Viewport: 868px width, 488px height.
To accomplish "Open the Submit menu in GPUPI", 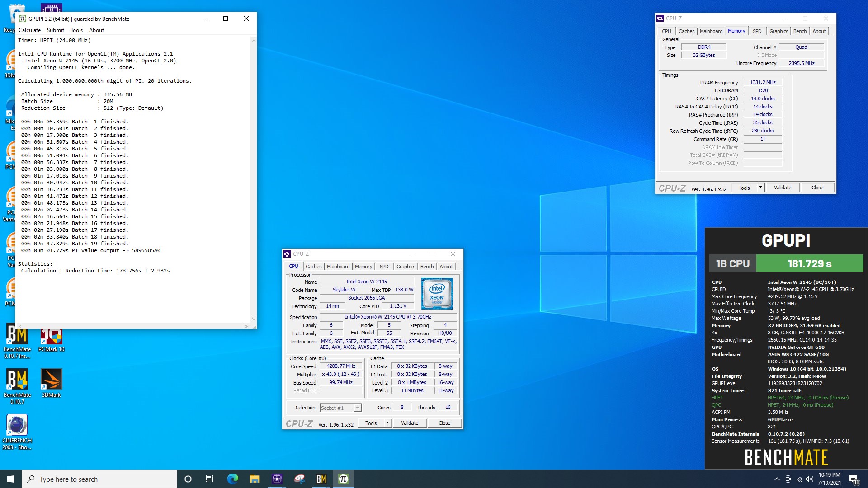I will point(56,30).
